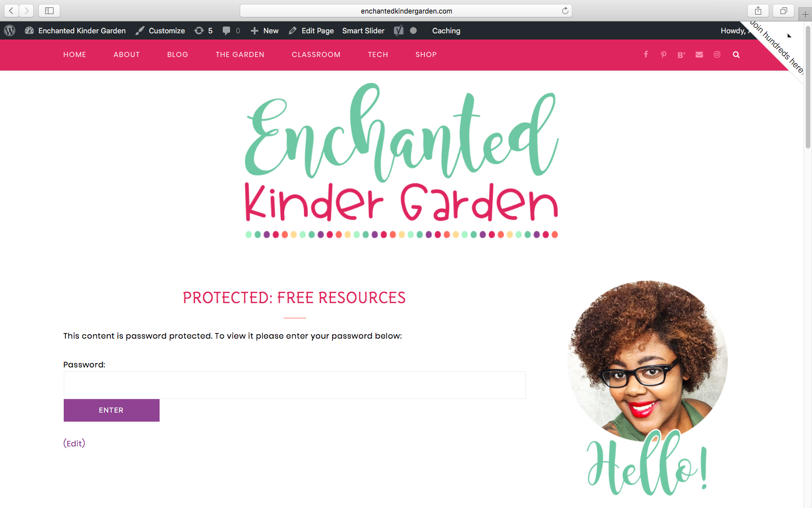Image resolution: width=812 pixels, height=508 pixels.
Task: Open the New content menu
Action: tap(264, 30)
